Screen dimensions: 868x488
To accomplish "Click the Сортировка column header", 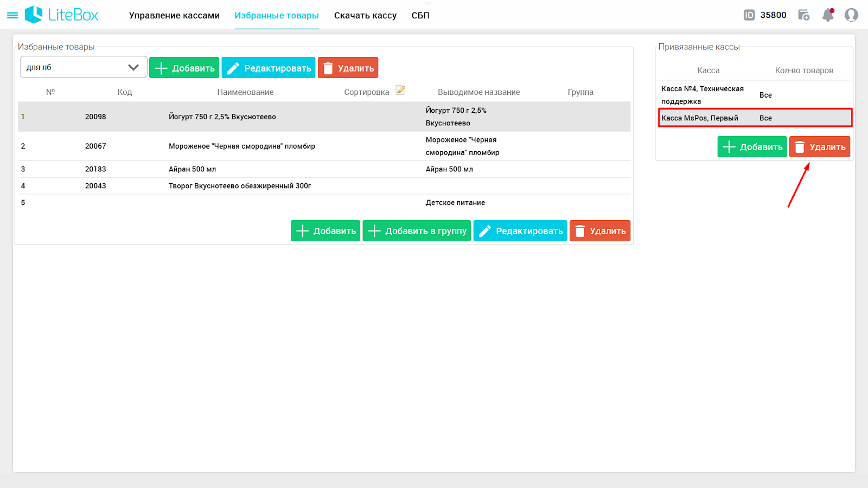I will tap(367, 92).
